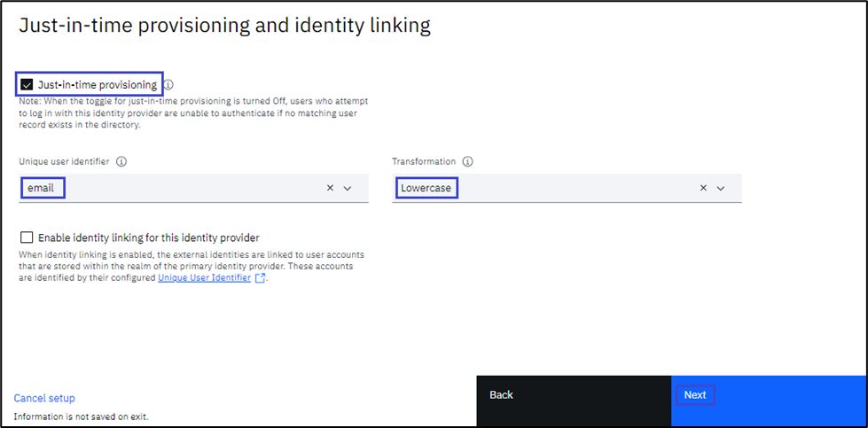Click the email text in identifier combo box
The width and height of the screenshot is (868, 428).
41,188
